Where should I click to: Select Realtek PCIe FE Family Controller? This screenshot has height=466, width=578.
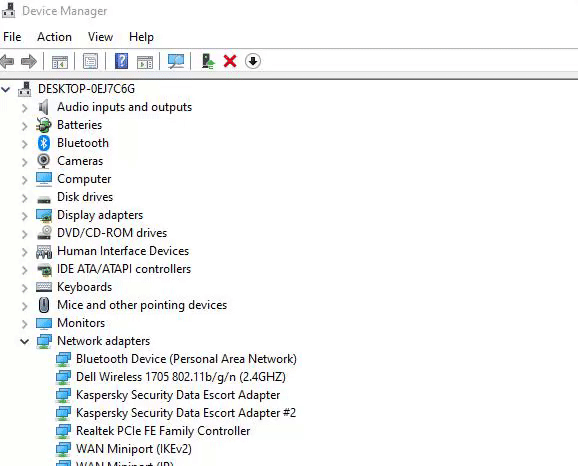pos(163,431)
